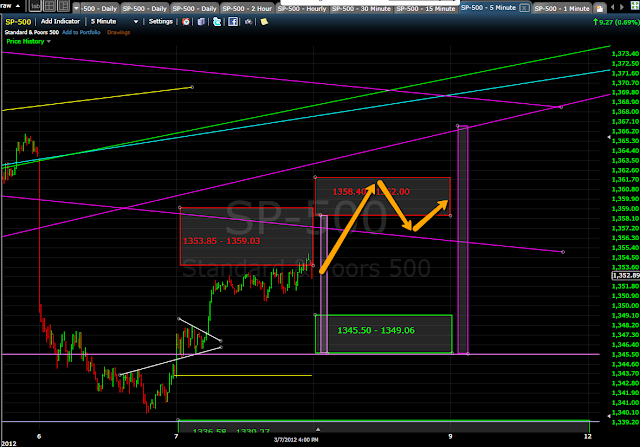Close the SP-500 5 Minute tab
This screenshot has width=640, height=447.
click(524, 8)
